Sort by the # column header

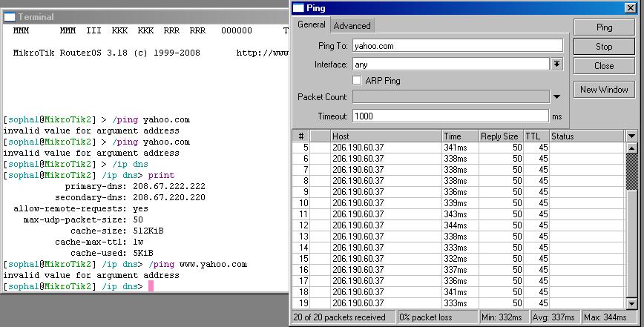pyautogui.click(x=300, y=136)
